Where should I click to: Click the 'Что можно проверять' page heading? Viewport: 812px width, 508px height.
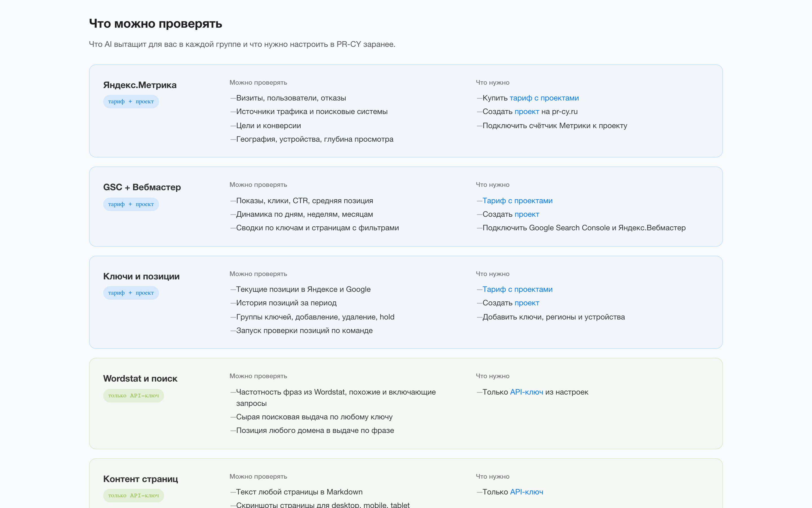point(156,23)
